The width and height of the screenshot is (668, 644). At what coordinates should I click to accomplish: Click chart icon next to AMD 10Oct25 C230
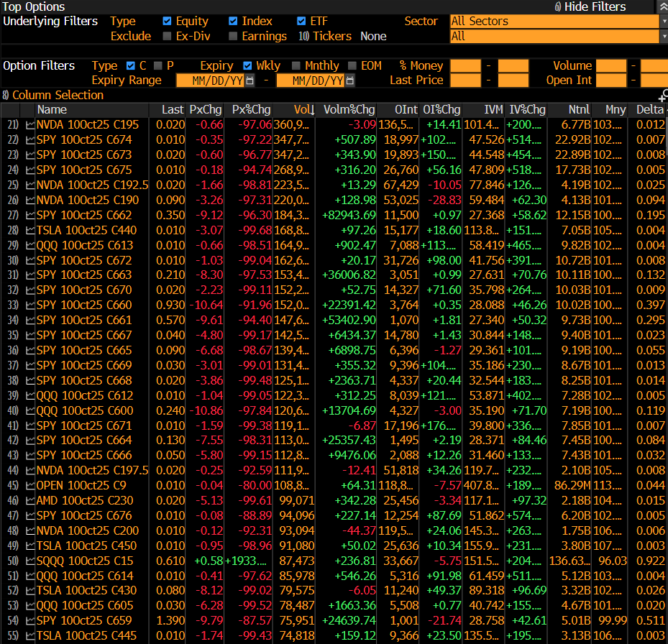pos(30,500)
